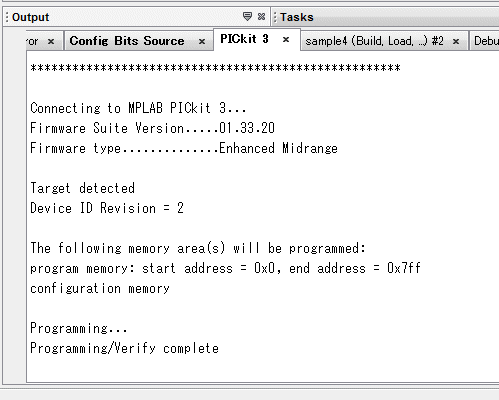Close the sample4 (Build, Load, ...) #2 tab
Image resolution: width=499 pixels, height=400 pixels.
tap(456, 42)
